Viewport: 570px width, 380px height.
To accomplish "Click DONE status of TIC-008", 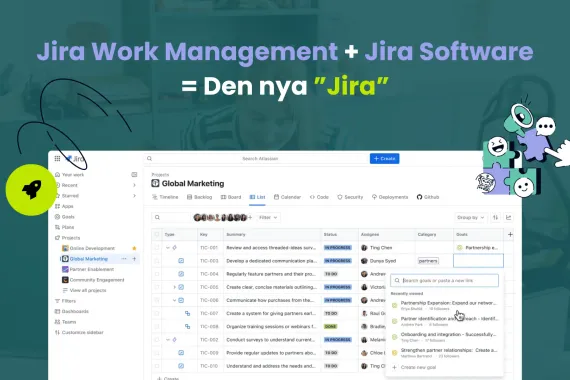I will pos(330,327).
